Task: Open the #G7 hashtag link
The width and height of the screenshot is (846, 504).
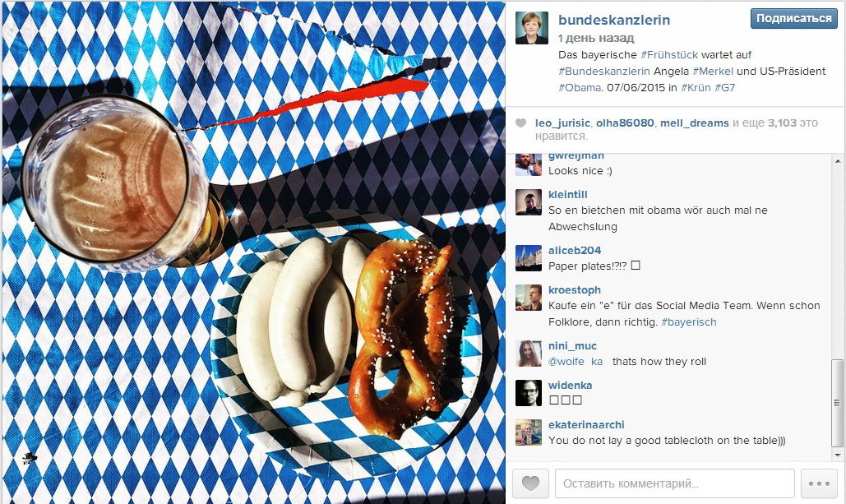Action: (x=724, y=87)
